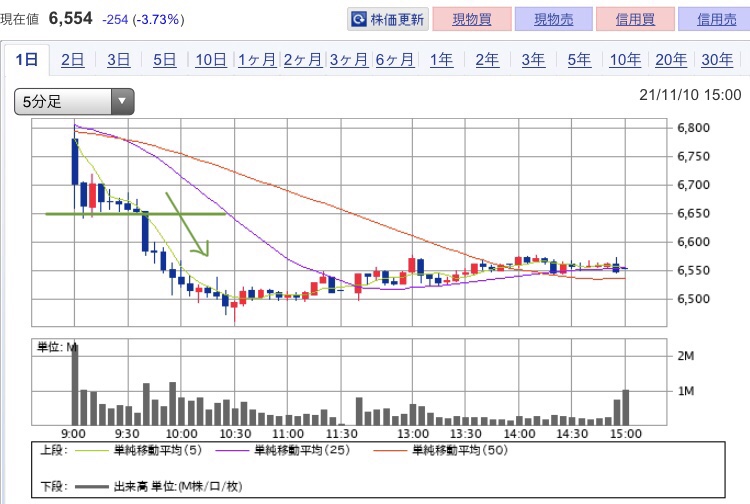Click the refresh icon in 株価更新

coord(359,19)
